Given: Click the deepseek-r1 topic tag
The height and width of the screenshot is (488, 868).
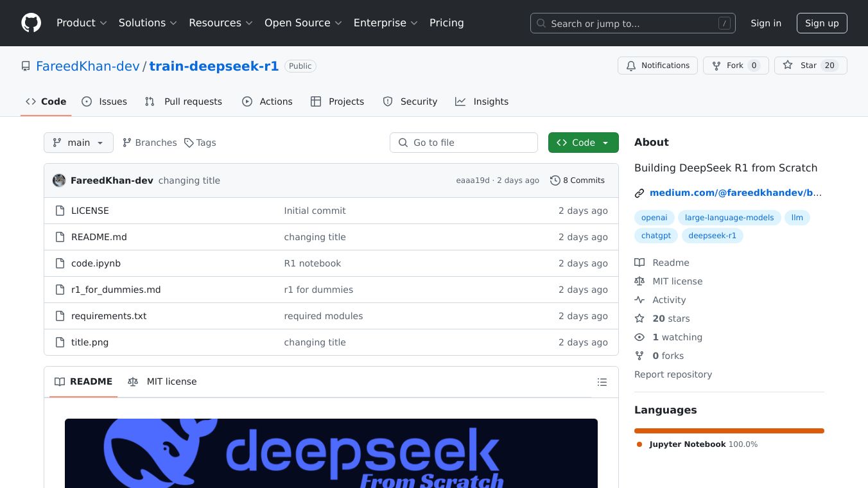Looking at the screenshot, I should [x=712, y=236].
